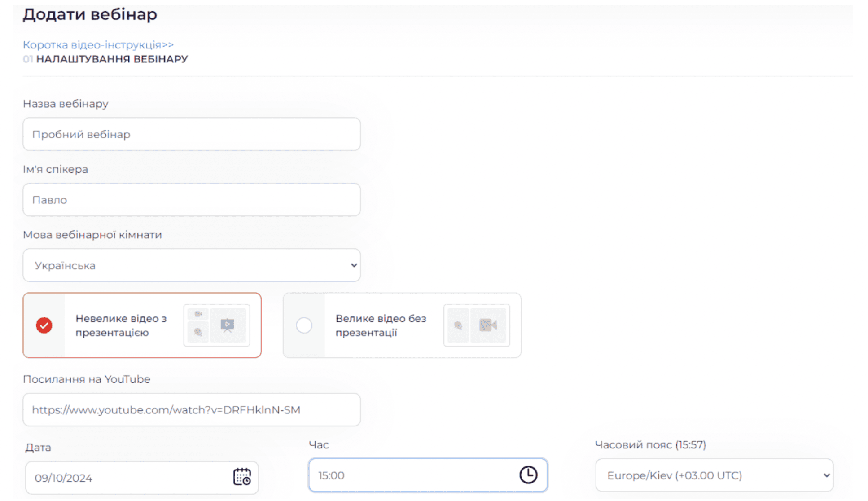Expand the 'Українська' language dropdown
Screen dimensions: 868x501
tap(192, 265)
